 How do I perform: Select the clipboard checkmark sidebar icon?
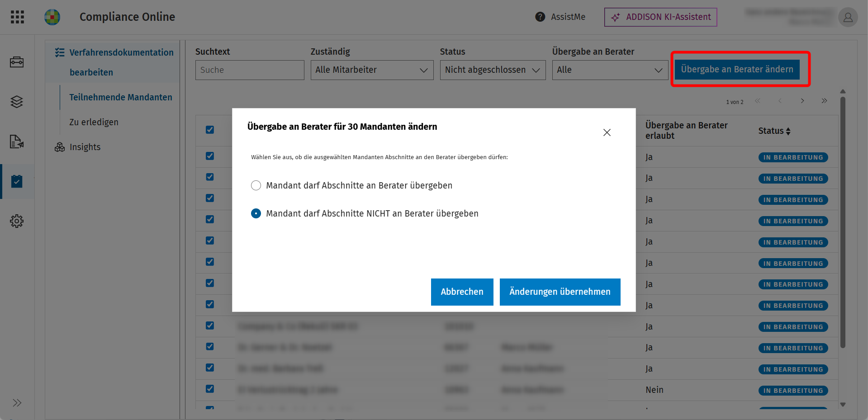tap(17, 181)
